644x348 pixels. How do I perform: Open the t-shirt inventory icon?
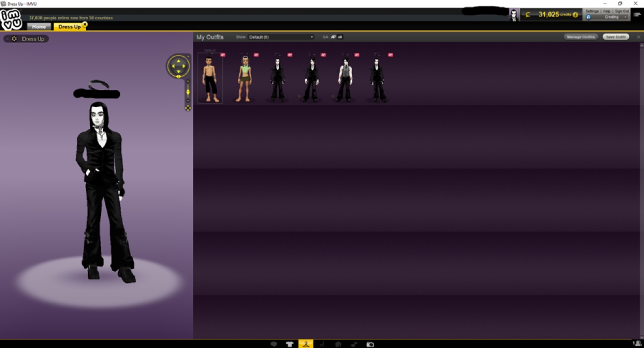pyautogui.click(x=290, y=344)
